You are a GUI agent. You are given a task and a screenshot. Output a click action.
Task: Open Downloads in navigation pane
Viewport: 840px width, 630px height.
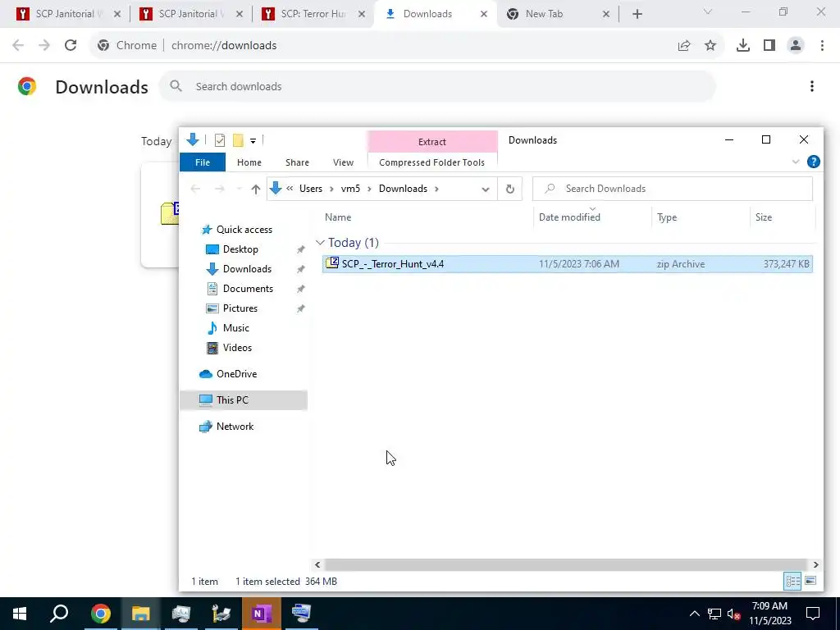[x=247, y=269]
